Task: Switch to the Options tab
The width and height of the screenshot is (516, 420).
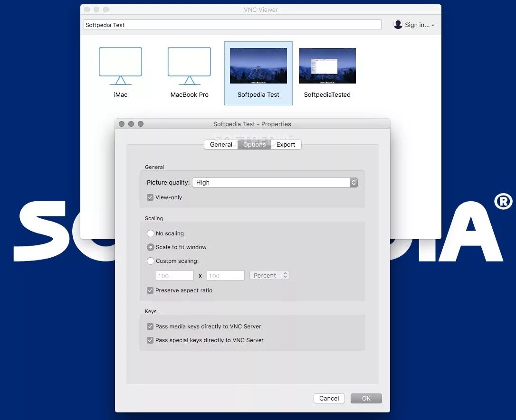Action: tap(254, 145)
